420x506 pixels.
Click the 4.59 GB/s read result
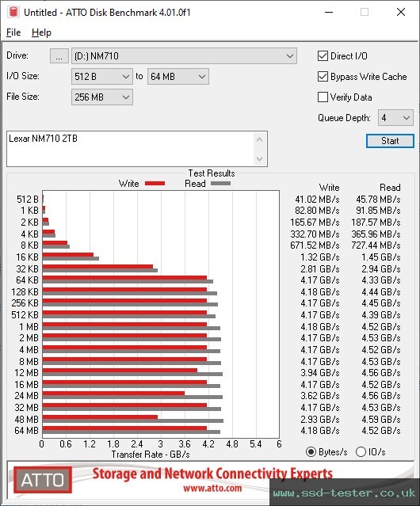[381, 419]
